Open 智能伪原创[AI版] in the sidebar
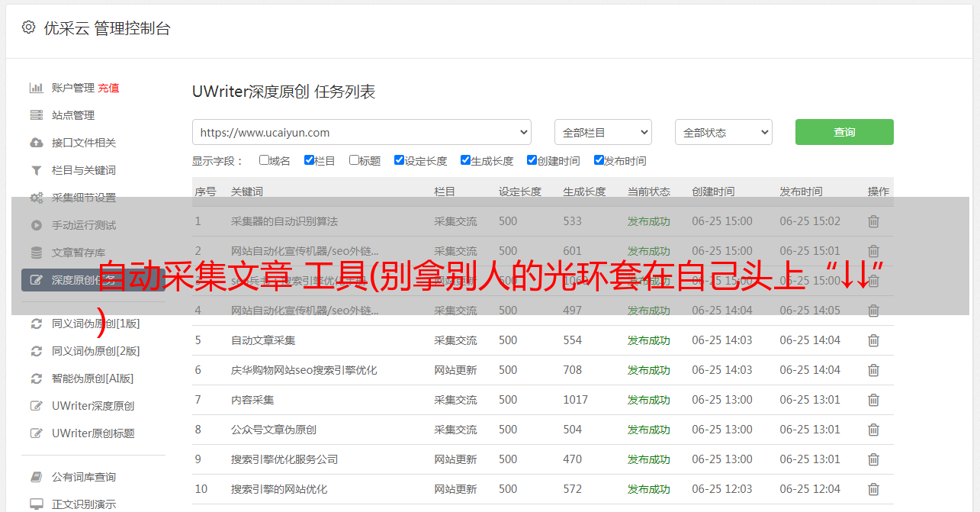 pos(92,378)
